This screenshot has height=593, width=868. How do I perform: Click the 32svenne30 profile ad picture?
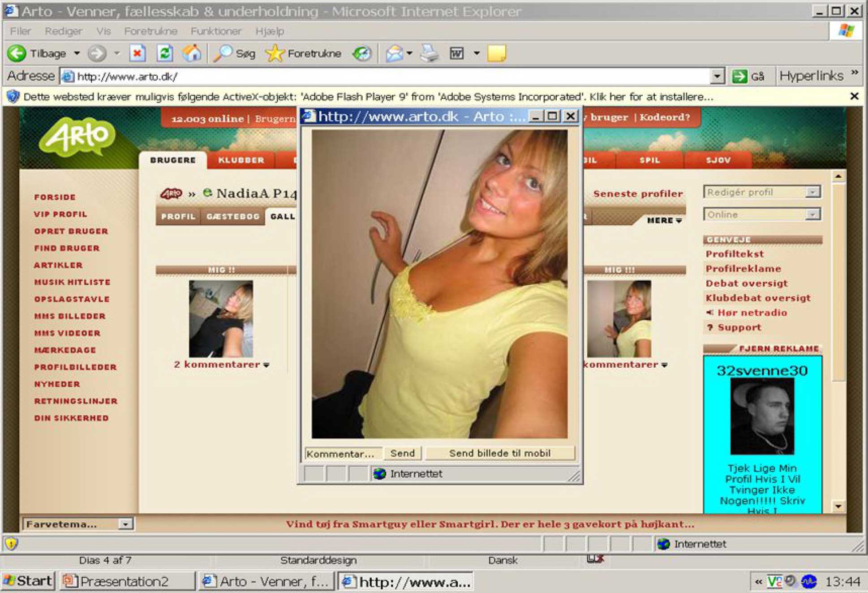(x=762, y=416)
